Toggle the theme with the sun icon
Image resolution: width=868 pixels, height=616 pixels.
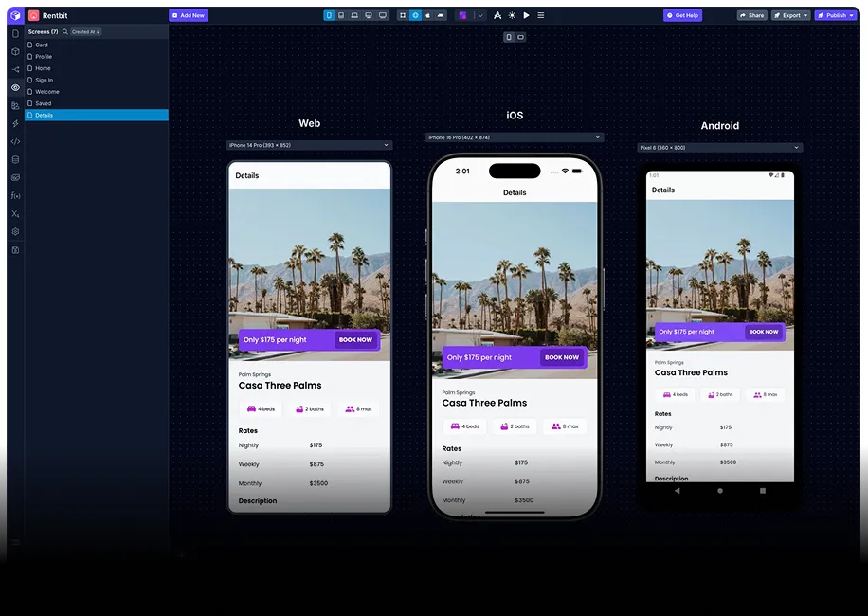pos(512,15)
